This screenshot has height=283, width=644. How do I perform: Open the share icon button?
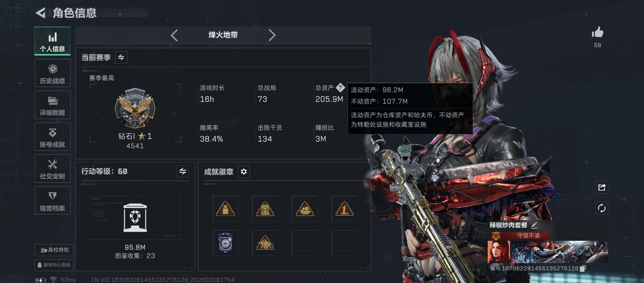[x=602, y=187]
